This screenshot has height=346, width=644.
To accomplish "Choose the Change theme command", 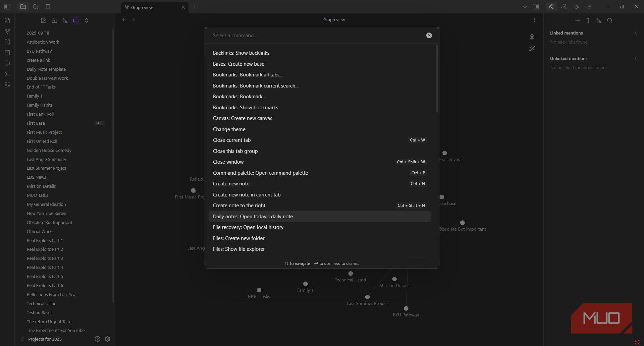I will (x=320, y=129).
